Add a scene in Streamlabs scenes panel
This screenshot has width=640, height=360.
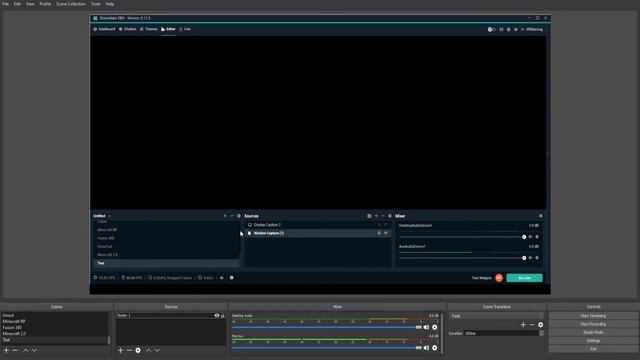click(x=225, y=216)
